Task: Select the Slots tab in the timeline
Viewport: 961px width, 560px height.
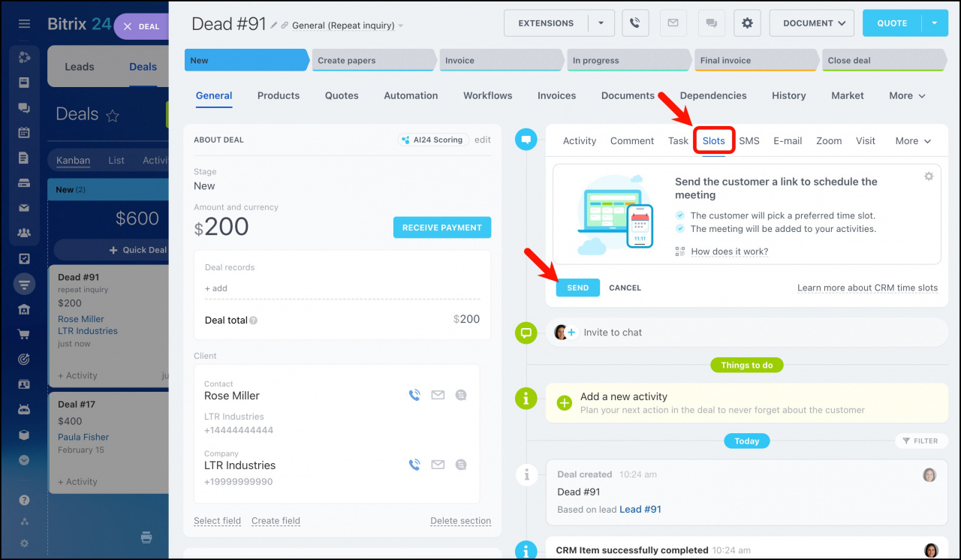Action: point(714,140)
